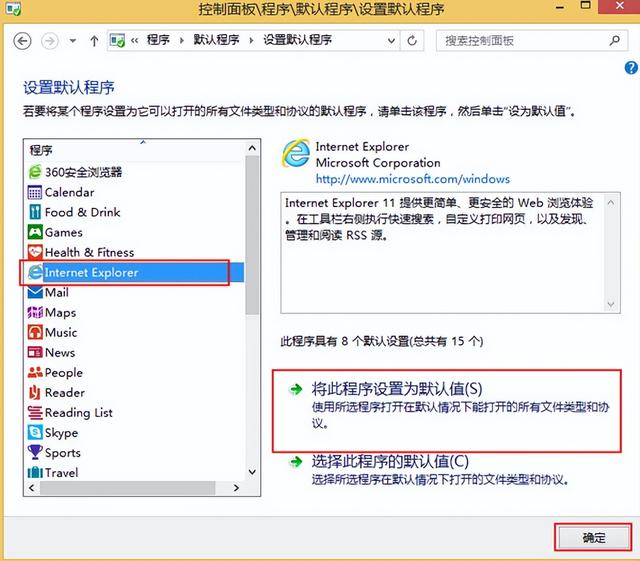Click the 程序 column header

pos(135,150)
